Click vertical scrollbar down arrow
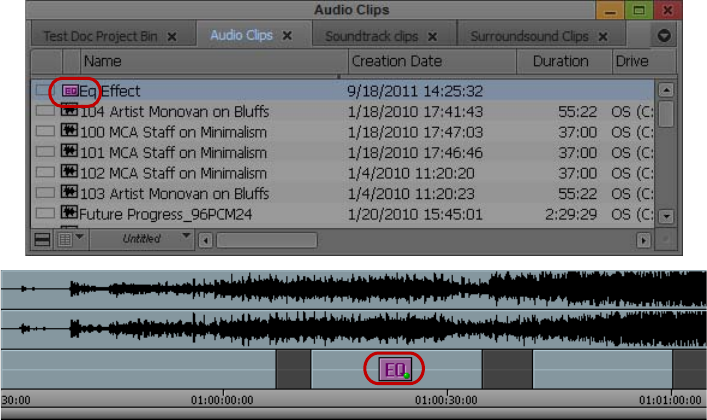Screen dimensions: 707x420 tap(666, 217)
